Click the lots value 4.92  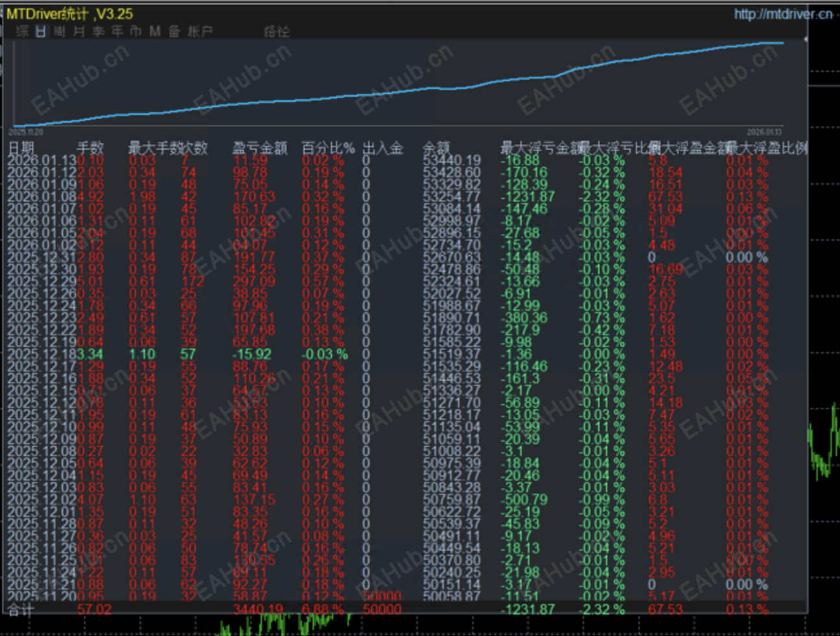click(x=90, y=197)
